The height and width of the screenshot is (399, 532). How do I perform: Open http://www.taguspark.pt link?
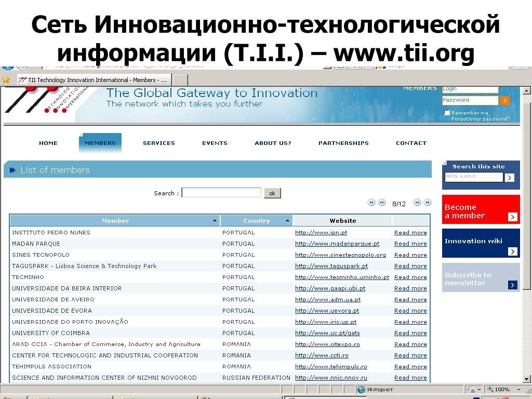point(331,266)
